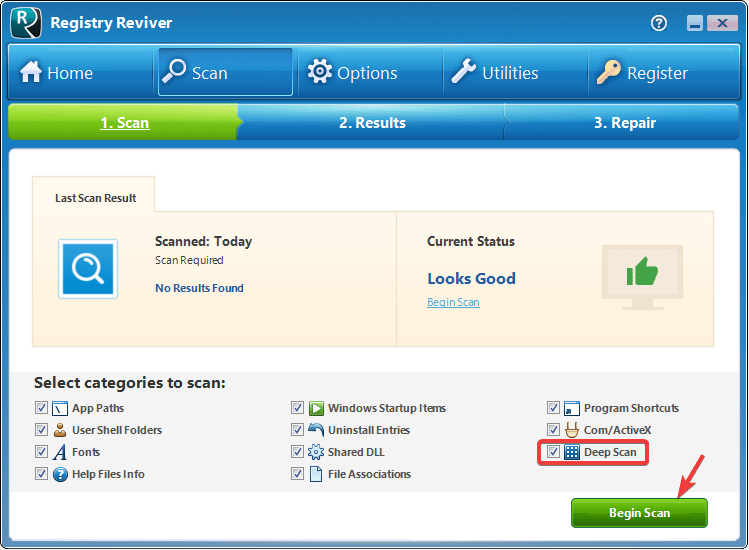Toggle the Windows Startup Items checkbox
Image resolution: width=749 pixels, height=550 pixels.
click(297, 408)
